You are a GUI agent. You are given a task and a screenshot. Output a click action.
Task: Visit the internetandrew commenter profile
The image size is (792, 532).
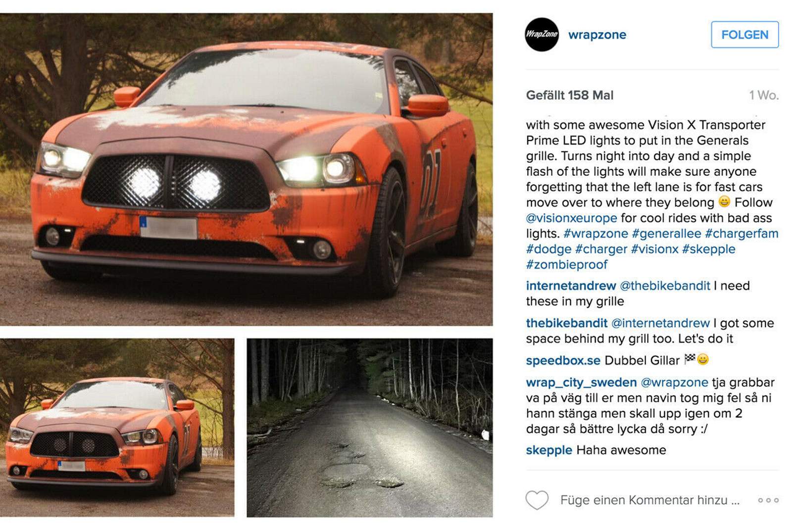571,286
